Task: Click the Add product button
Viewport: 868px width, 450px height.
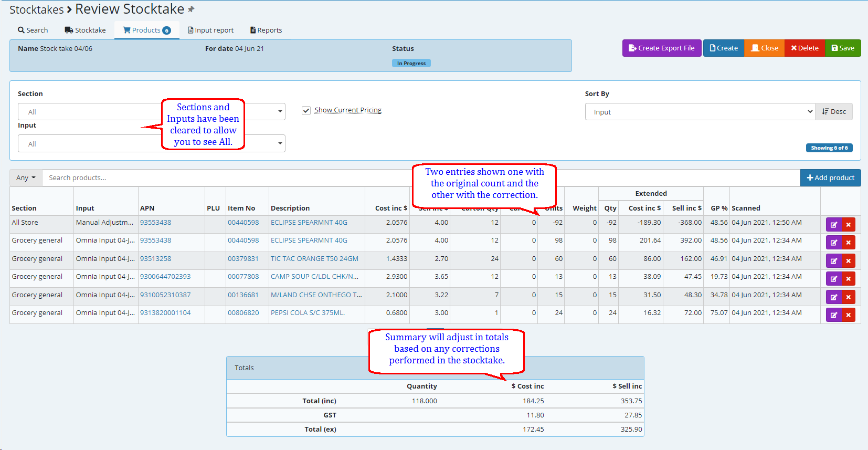Action: click(x=830, y=178)
